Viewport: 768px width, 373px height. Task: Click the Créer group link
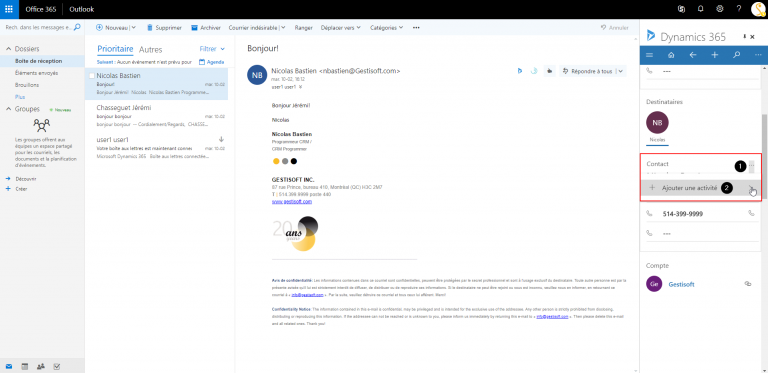22,189
